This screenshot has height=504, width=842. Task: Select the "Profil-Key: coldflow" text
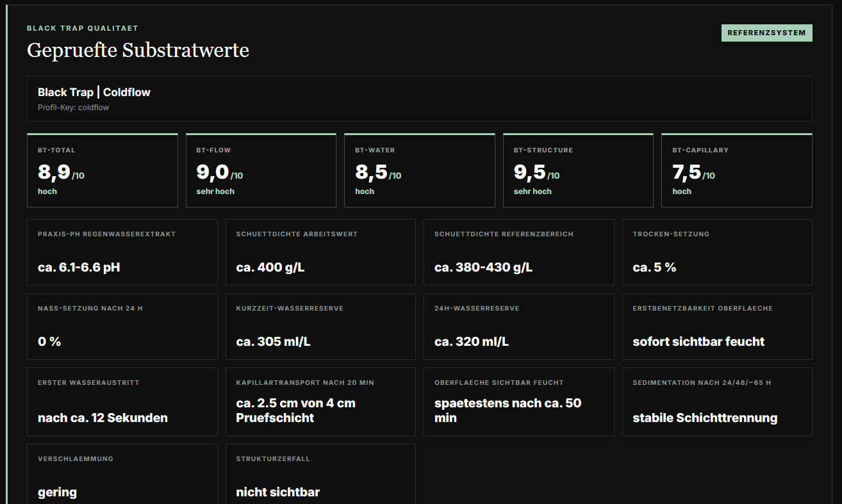(x=74, y=108)
